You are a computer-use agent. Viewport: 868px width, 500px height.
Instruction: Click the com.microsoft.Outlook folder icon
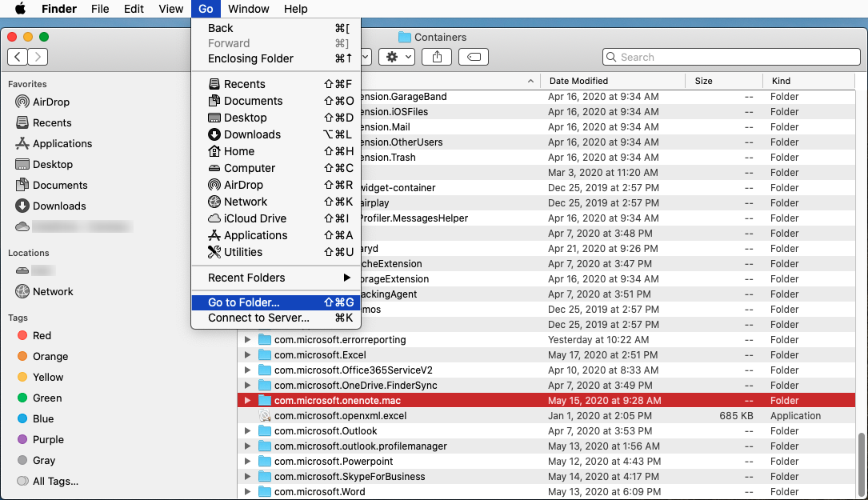pos(265,430)
